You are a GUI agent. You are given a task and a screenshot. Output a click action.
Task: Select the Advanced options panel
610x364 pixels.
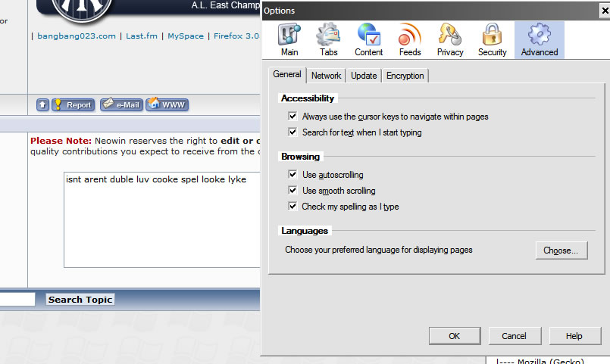(x=540, y=40)
